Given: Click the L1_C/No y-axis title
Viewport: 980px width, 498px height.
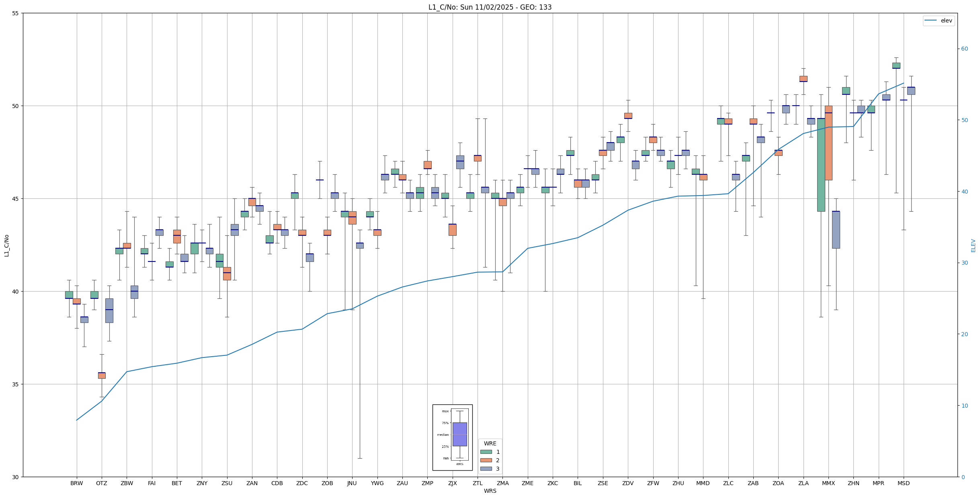Looking at the screenshot, I should click(x=6, y=245).
